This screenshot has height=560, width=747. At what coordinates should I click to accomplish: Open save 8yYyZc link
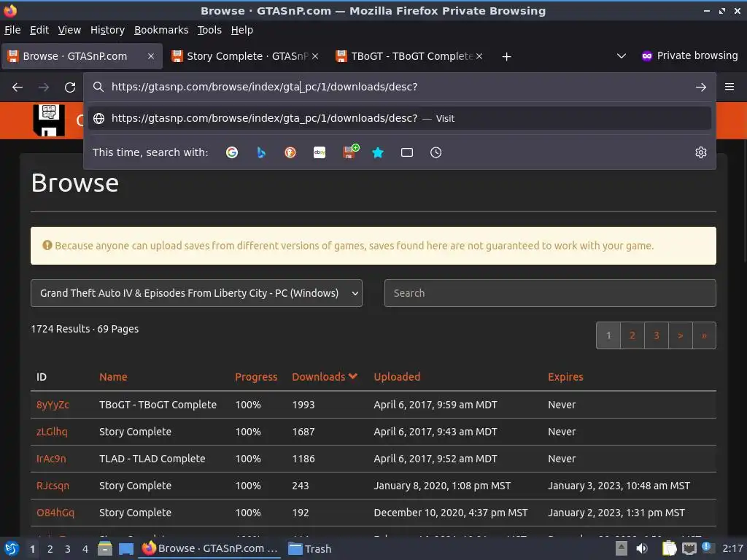[x=53, y=405]
